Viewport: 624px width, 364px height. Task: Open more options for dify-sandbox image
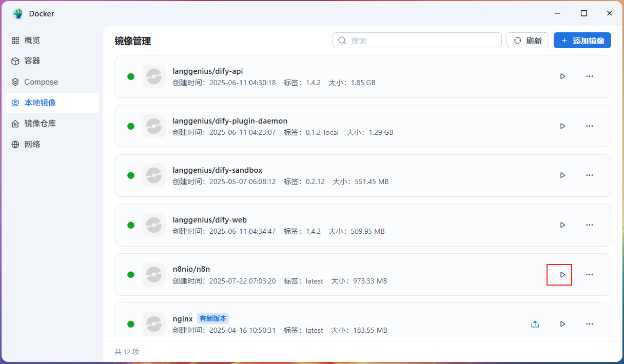point(590,175)
